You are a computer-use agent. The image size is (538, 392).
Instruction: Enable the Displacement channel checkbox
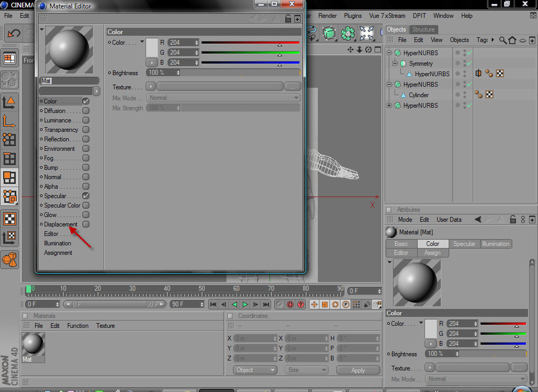pyautogui.click(x=86, y=224)
